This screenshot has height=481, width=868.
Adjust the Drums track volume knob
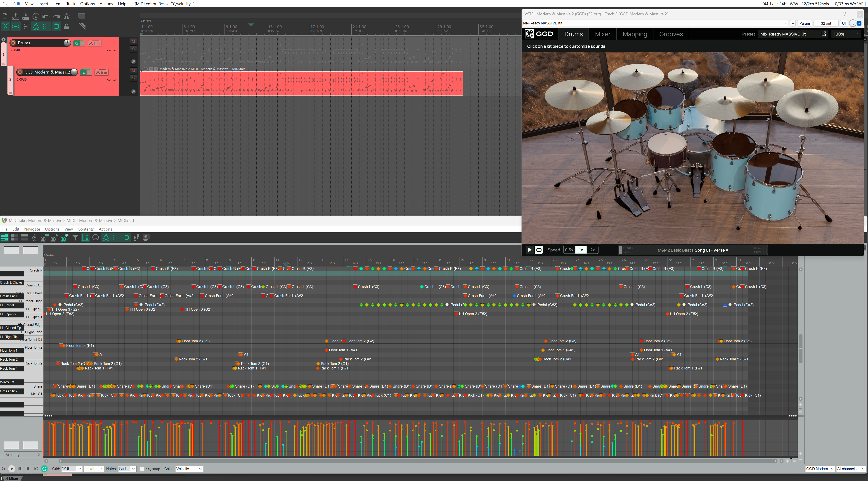pyautogui.click(x=67, y=43)
